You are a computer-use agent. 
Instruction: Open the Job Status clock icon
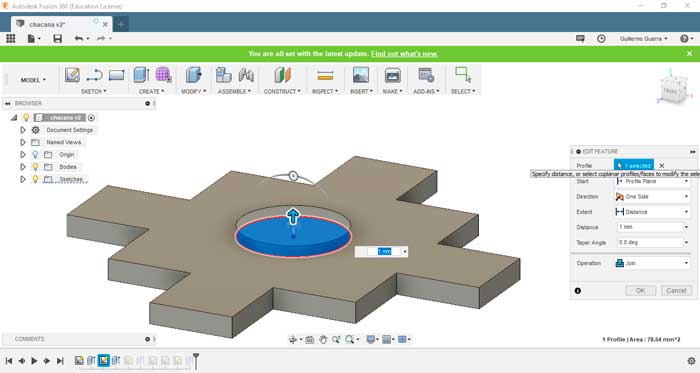click(x=601, y=39)
